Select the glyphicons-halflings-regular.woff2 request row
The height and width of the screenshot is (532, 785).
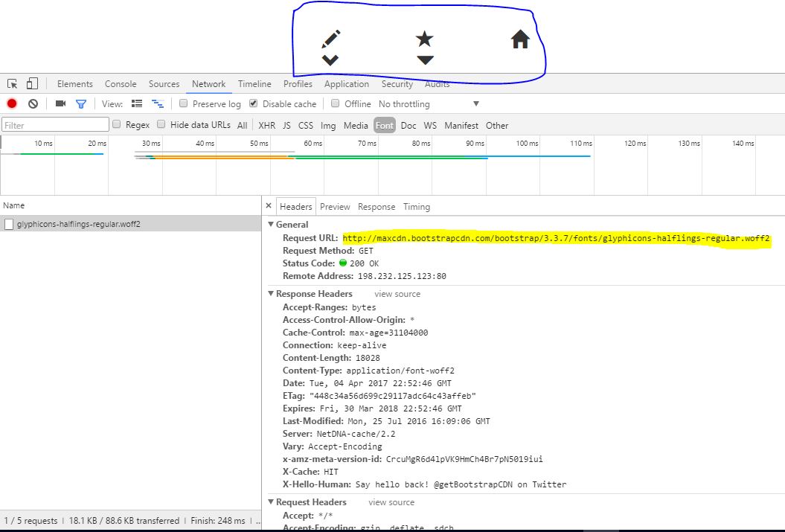click(x=78, y=224)
